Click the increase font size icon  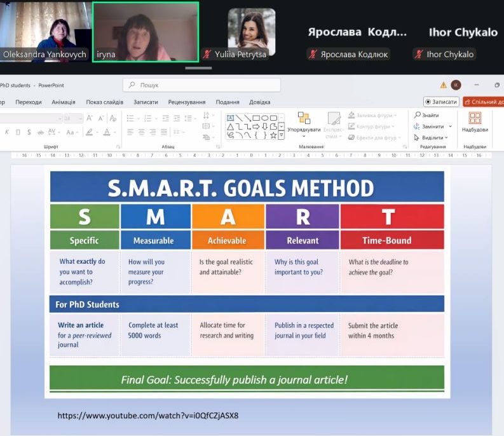pos(90,118)
